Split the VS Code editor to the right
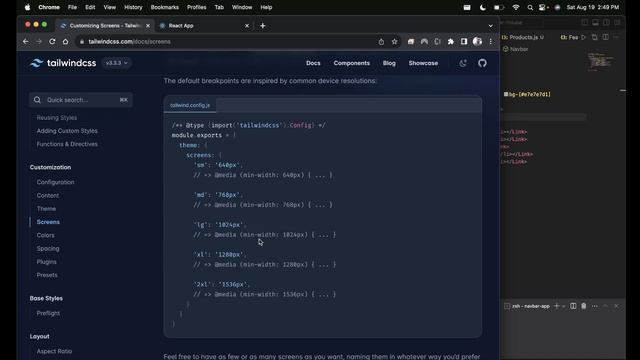The width and height of the screenshot is (640, 360). click(x=606, y=37)
